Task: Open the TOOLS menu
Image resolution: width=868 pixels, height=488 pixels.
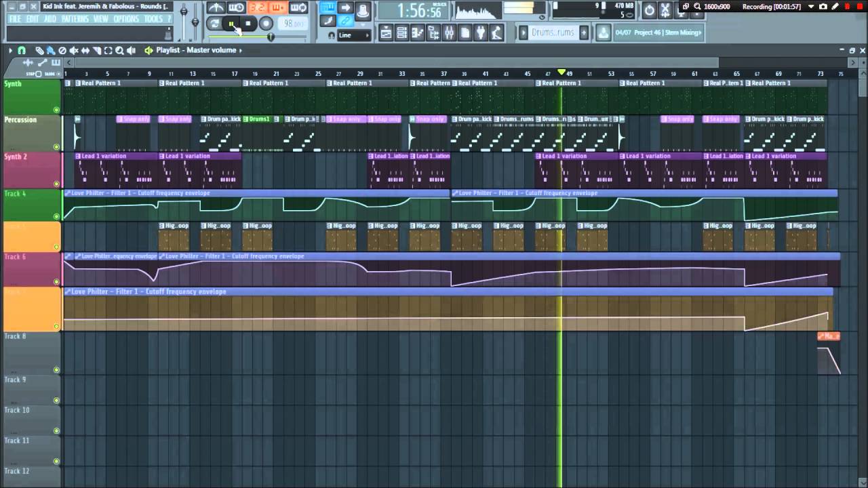Action: 153,19
